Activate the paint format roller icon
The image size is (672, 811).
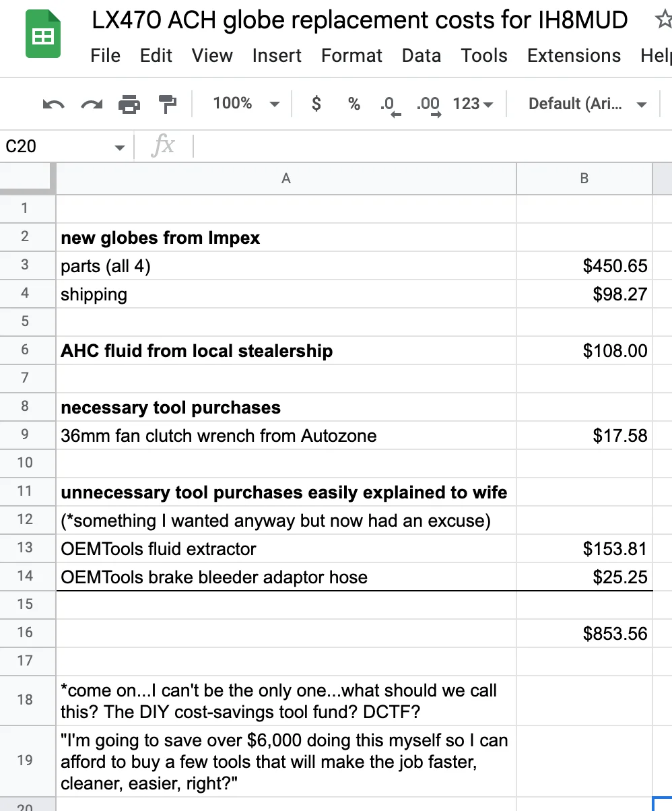167,104
